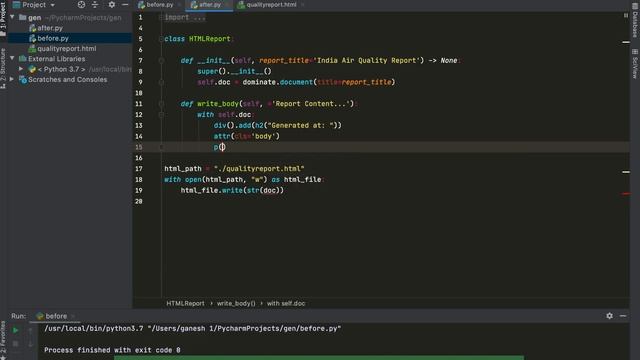Click the editor inspection indicator icon
This screenshot has height=360, width=640.
click(x=626, y=16)
